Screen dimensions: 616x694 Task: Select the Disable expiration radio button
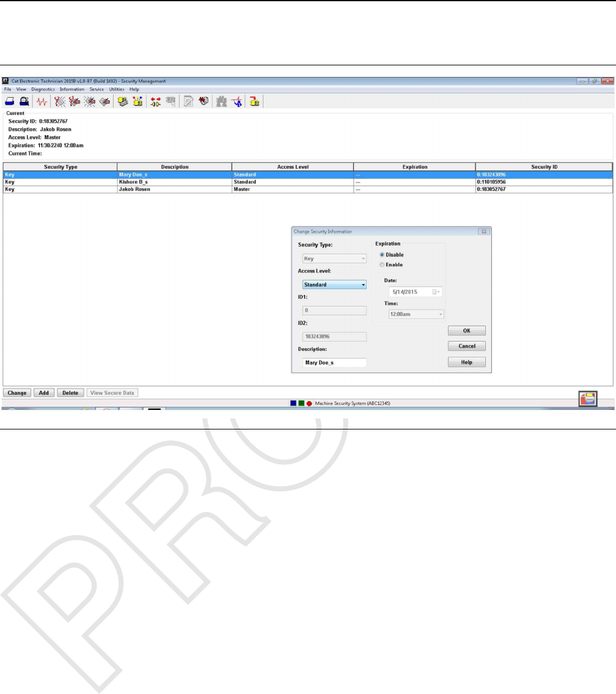tap(382, 255)
